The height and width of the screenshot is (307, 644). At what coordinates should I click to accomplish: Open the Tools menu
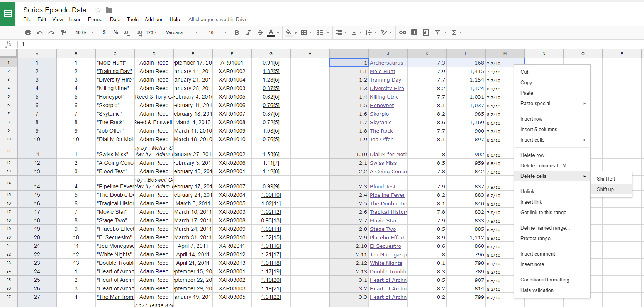tap(132, 19)
